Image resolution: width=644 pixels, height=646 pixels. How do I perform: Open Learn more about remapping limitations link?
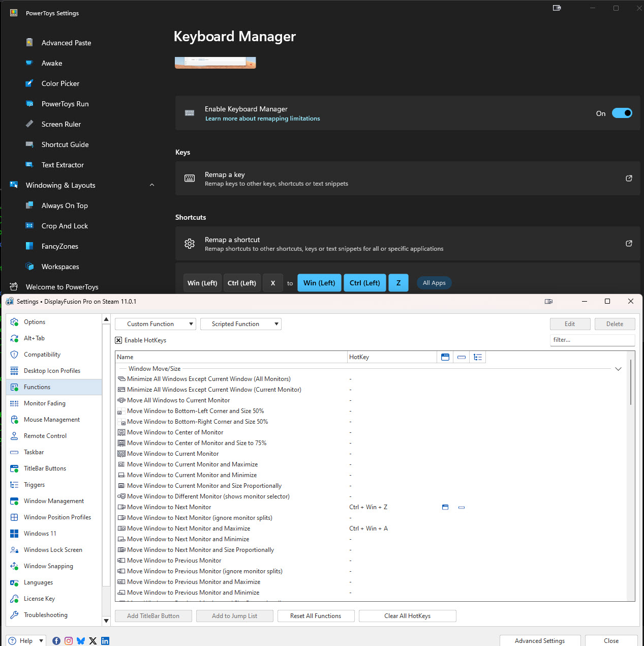[262, 119]
